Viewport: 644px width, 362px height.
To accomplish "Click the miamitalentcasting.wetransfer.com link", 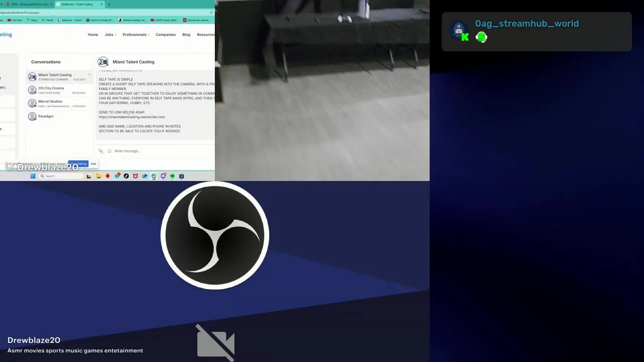I will (132, 117).
